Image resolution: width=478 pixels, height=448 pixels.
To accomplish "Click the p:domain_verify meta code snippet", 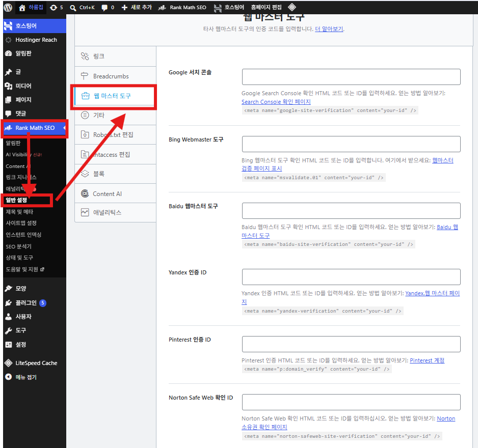I will click(x=316, y=369).
